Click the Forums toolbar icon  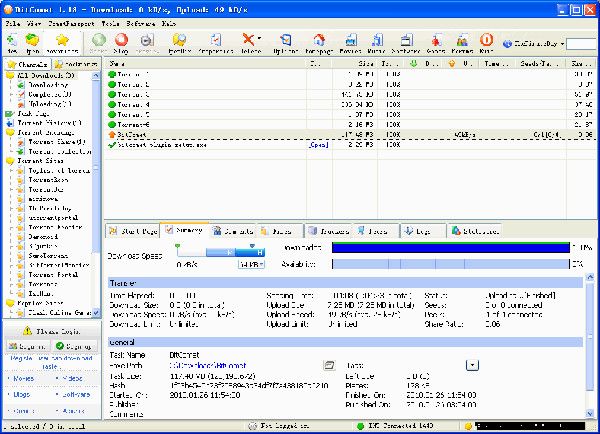tap(462, 40)
